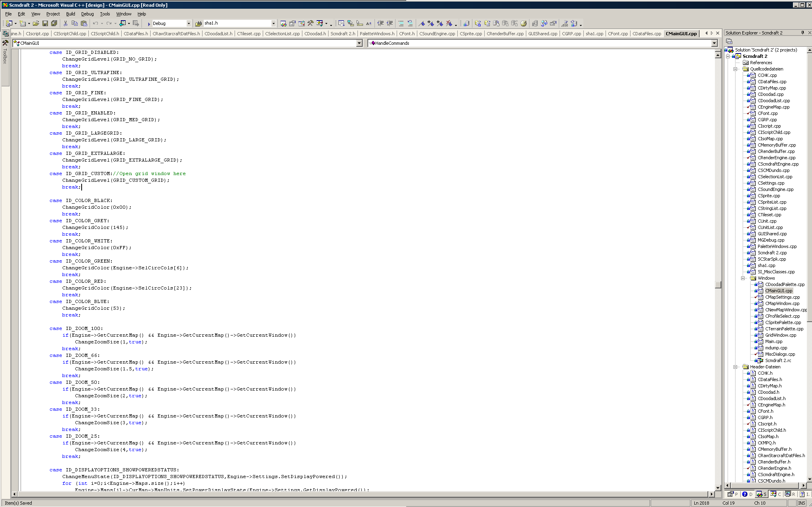Select GridWindow.cpp in Solution Explorer

[781, 335]
